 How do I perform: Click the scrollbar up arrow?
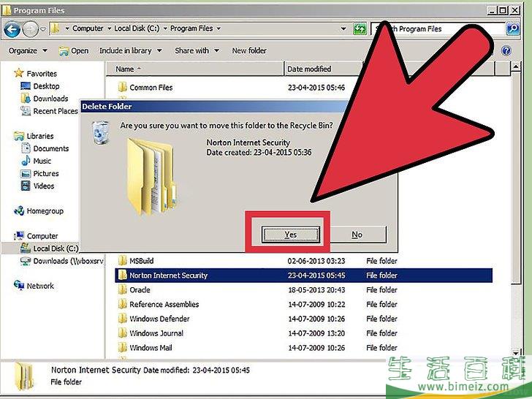516,66
